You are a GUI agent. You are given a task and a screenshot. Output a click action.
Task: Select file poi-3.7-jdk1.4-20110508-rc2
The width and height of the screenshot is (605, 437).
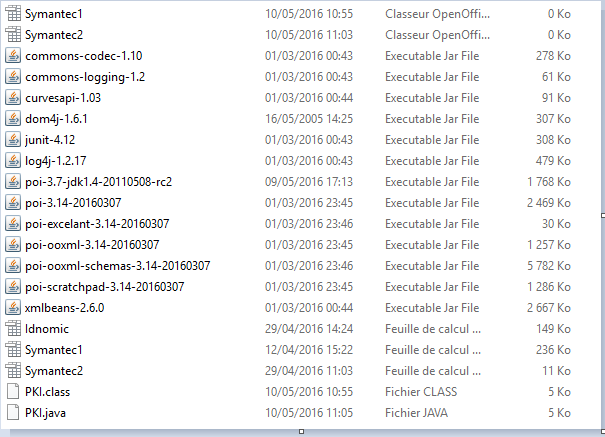pyautogui.click(x=98, y=182)
